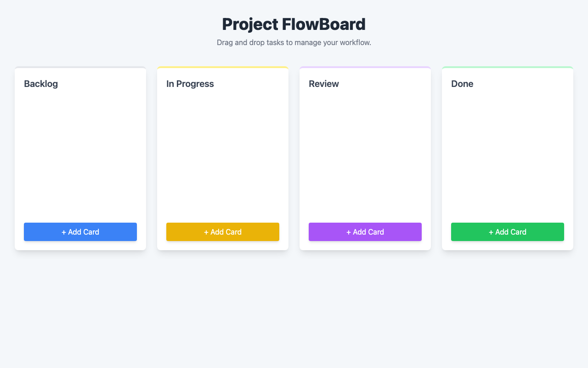The image size is (588, 368).
Task: Add a card to the Backlog column
Action: pos(80,232)
